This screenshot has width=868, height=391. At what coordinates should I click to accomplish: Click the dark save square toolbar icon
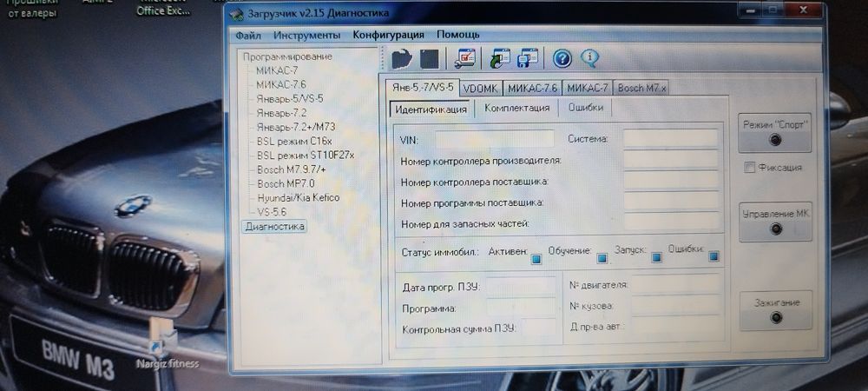[430, 59]
